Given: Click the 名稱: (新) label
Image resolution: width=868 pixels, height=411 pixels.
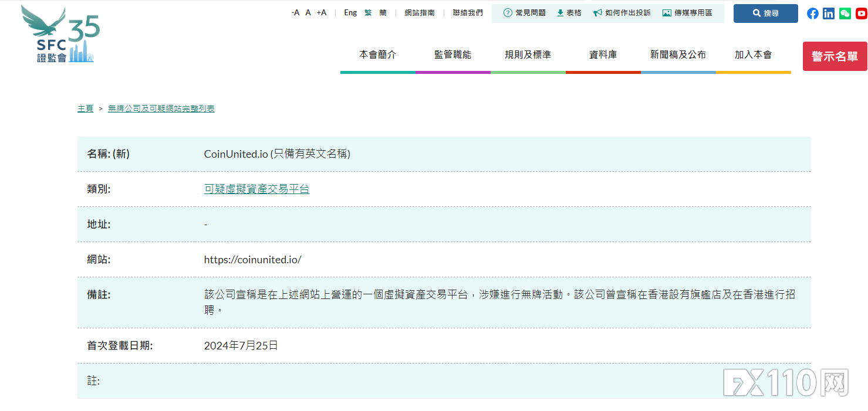Looking at the screenshot, I should (109, 154).
